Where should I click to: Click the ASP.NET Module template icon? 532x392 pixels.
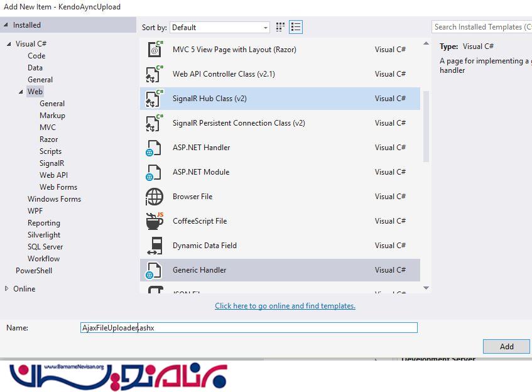click(x=153, y=172)
